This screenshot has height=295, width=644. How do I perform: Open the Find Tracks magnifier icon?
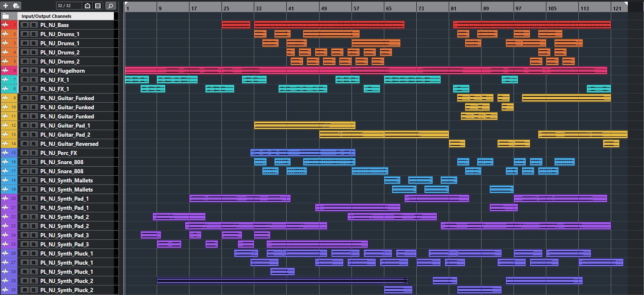(111, 6)
